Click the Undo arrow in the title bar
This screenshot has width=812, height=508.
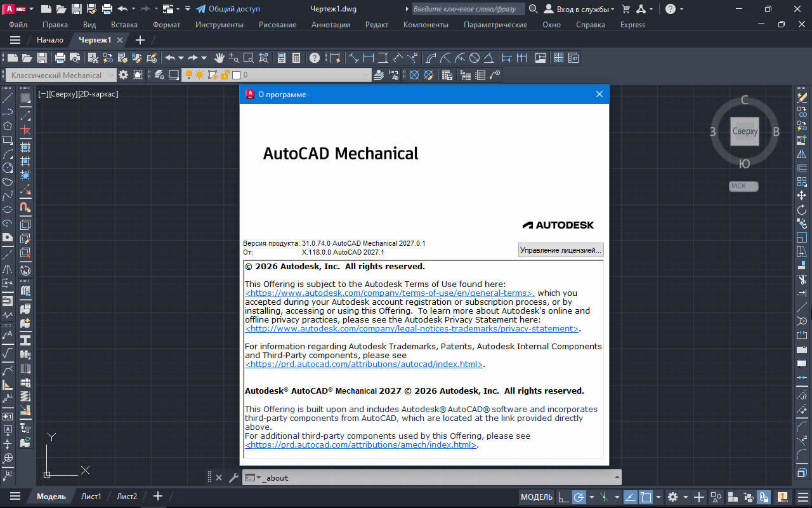(x=122, y=9)
